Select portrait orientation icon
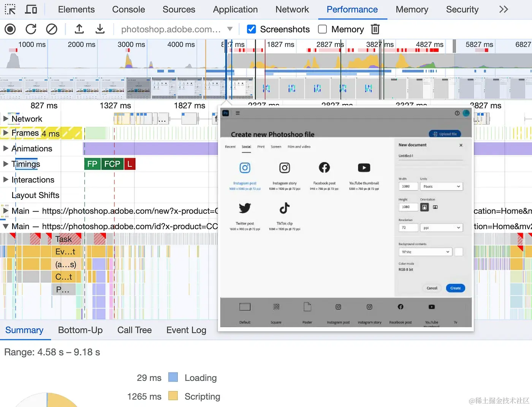The width and height of the screenshot is (532, 407). [x=424, y=207]
